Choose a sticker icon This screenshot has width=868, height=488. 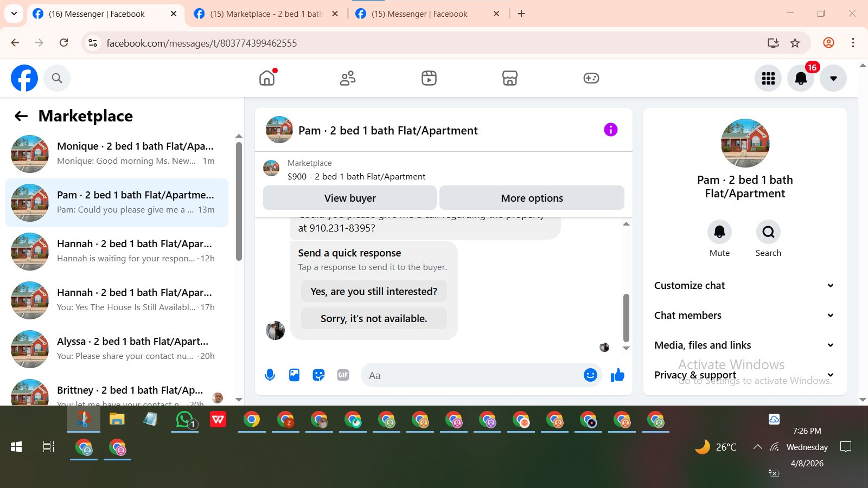coord(318,375)
